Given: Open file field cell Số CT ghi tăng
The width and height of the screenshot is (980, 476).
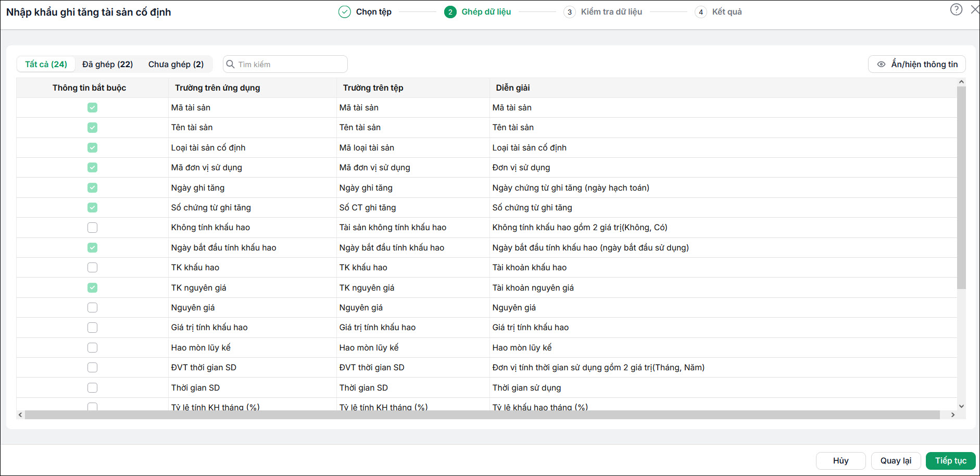Looking at the screenshot, I should [x=413, y=207].
